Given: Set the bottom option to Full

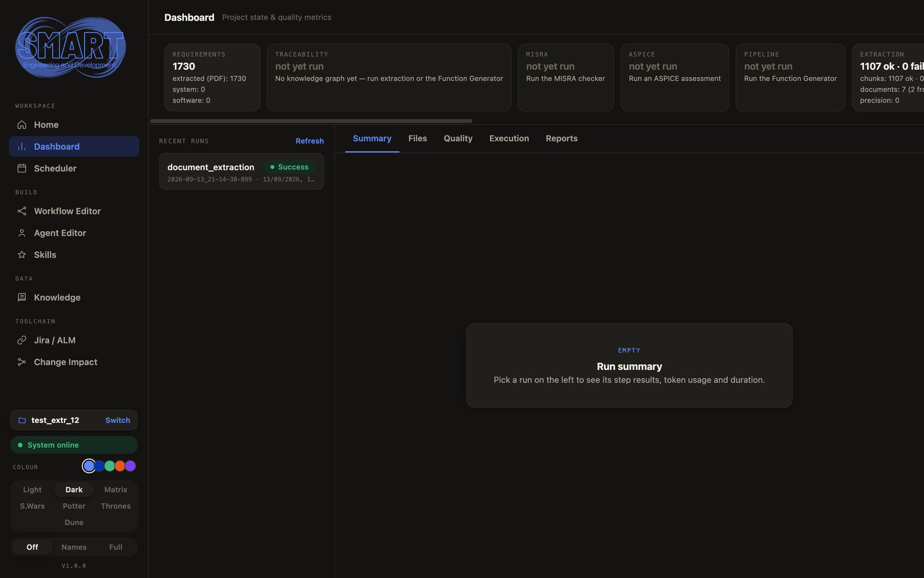Looking at the screenshot, I should pyautogui.click(x=115, y=547).
